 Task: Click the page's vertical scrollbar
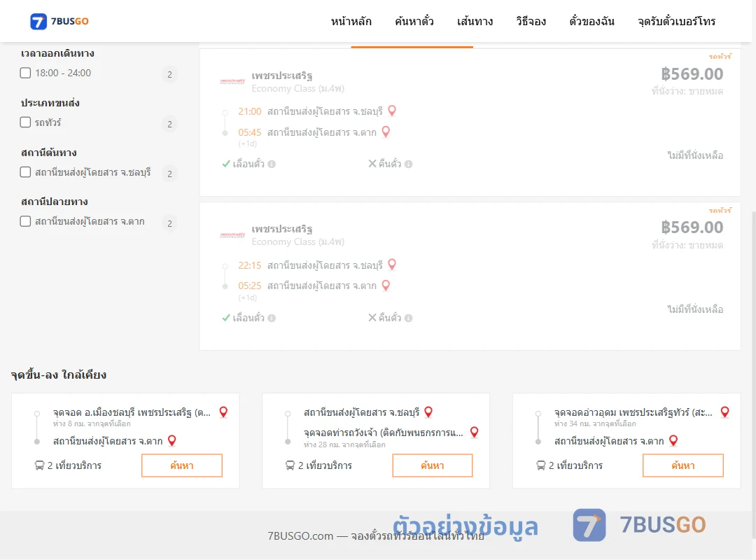[x=753, y=374]
